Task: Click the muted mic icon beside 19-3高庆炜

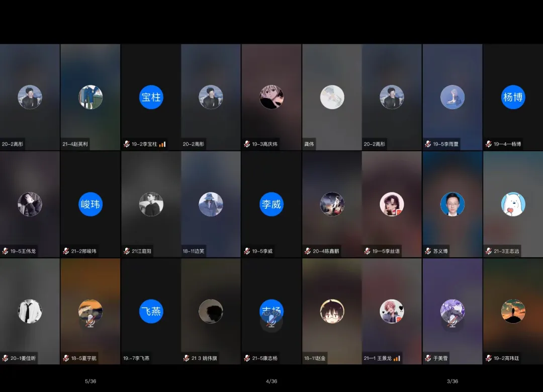Action: tap(247, 144)
